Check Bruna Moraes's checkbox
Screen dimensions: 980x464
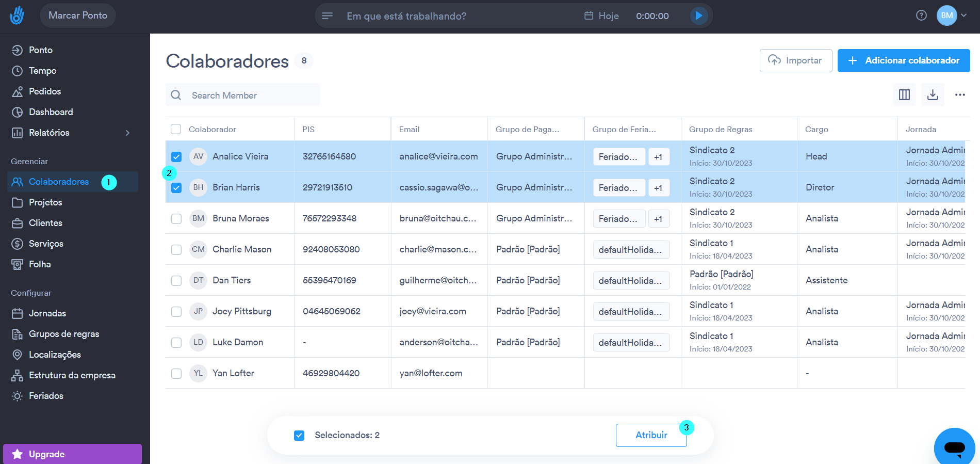tap(176, 218)
